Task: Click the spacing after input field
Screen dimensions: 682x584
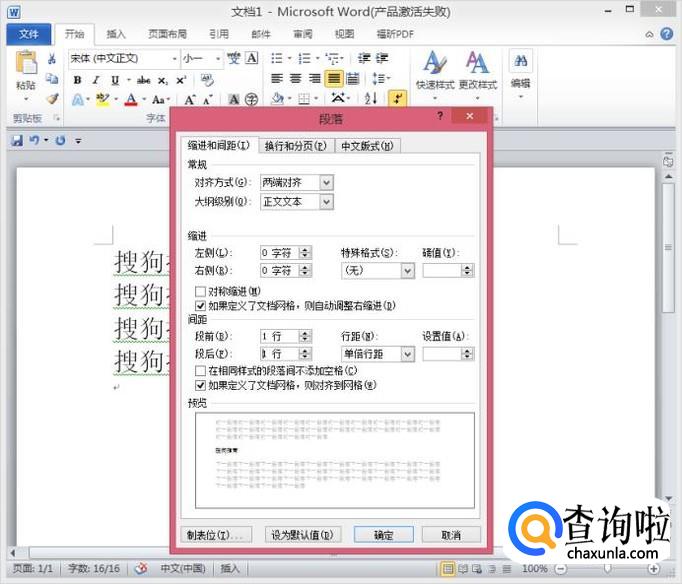Action: 280,354
